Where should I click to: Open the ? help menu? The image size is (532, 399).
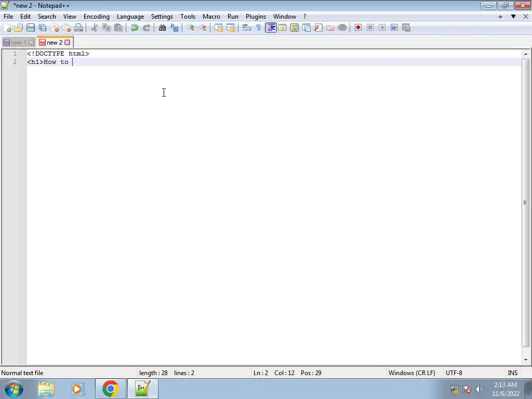304,17
